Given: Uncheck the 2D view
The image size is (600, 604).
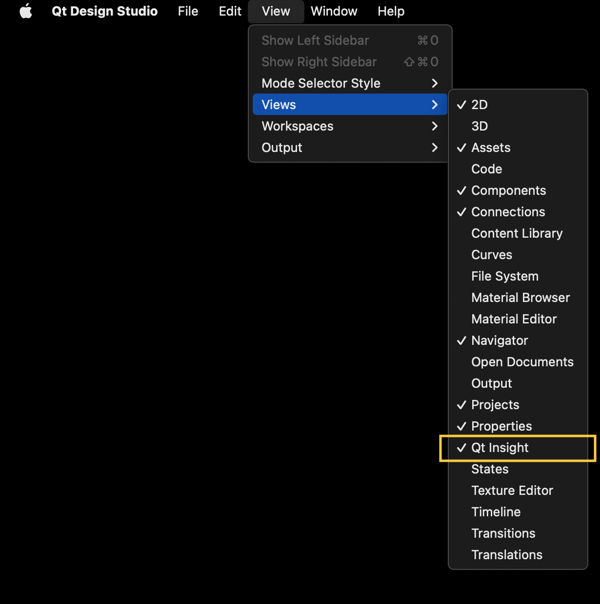Looking at the screenshot, I should pyautogui.click(x=479, y=105).
